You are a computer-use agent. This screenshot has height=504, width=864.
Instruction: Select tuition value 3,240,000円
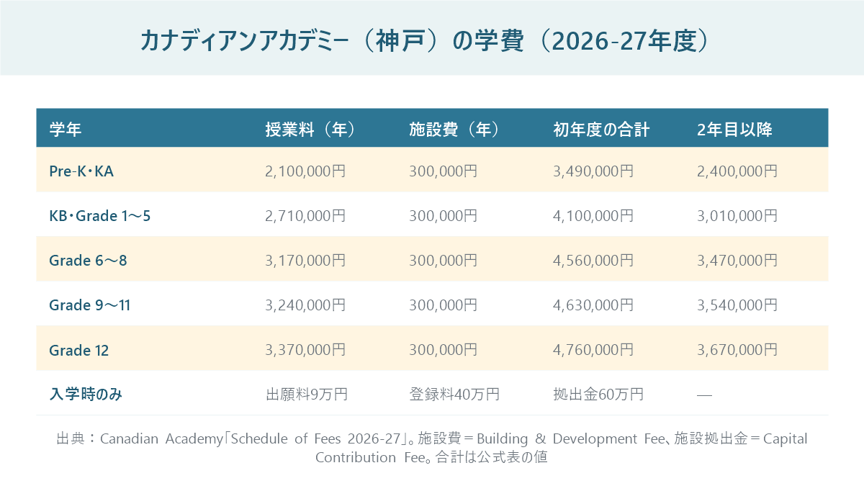click(x=305, y=305)
